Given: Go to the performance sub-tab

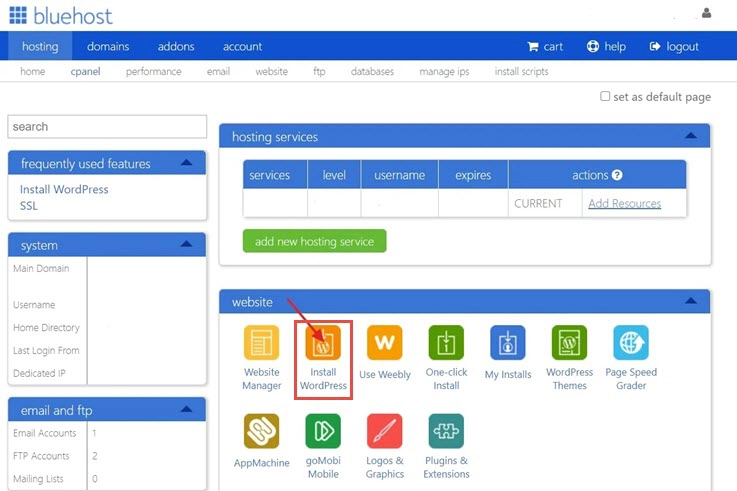Looking at the screenshot, I should (x=153, y=71).
